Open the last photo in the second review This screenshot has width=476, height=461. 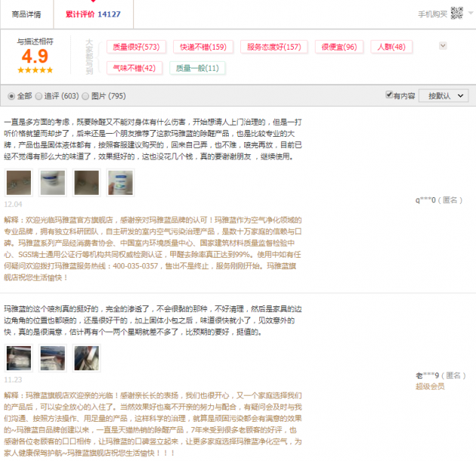click(86, 357)
